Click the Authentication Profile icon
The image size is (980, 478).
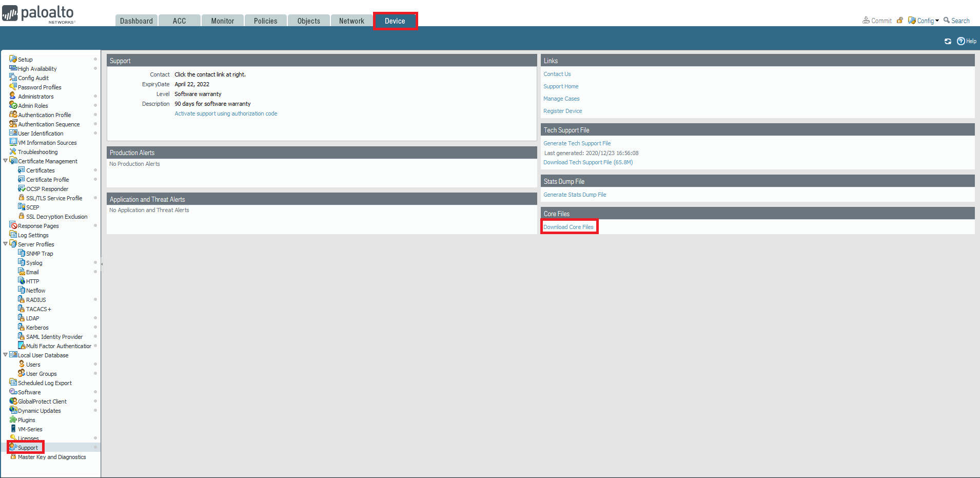point(13,114)
